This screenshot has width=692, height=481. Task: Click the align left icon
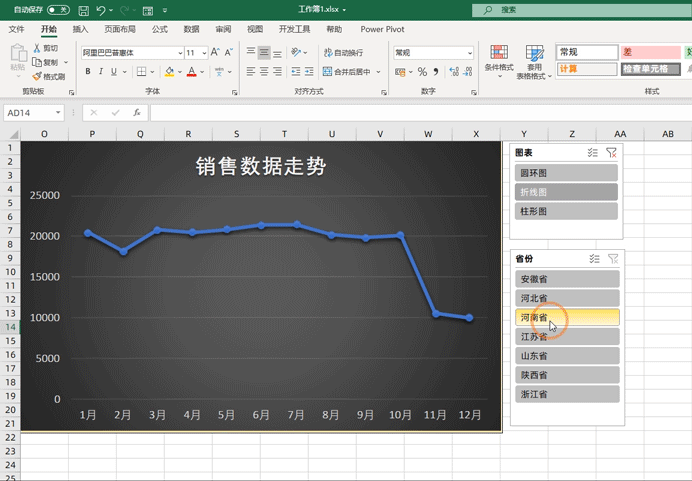[251, 71]
